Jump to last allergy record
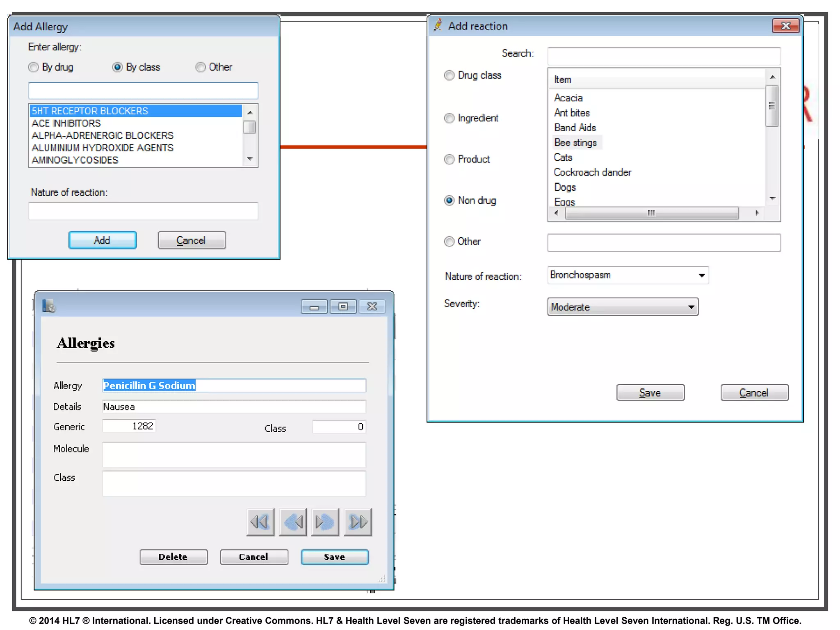840x630 pixels. [358, 522]
